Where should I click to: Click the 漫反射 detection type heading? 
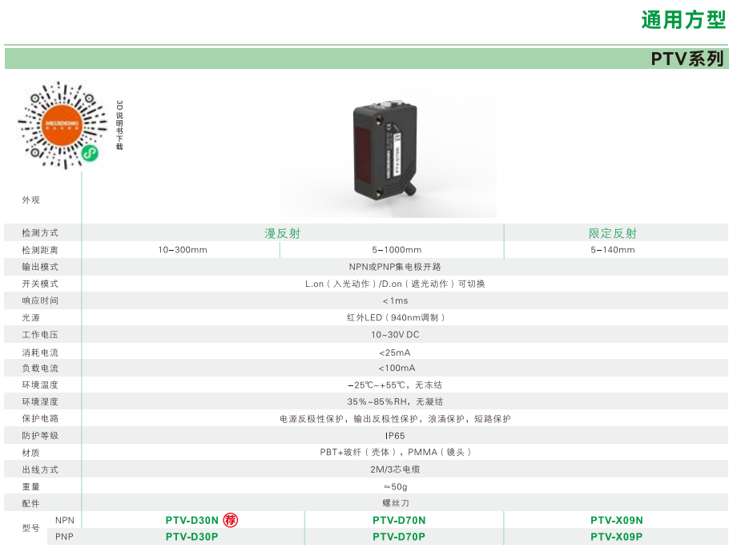tap(282, 233)
